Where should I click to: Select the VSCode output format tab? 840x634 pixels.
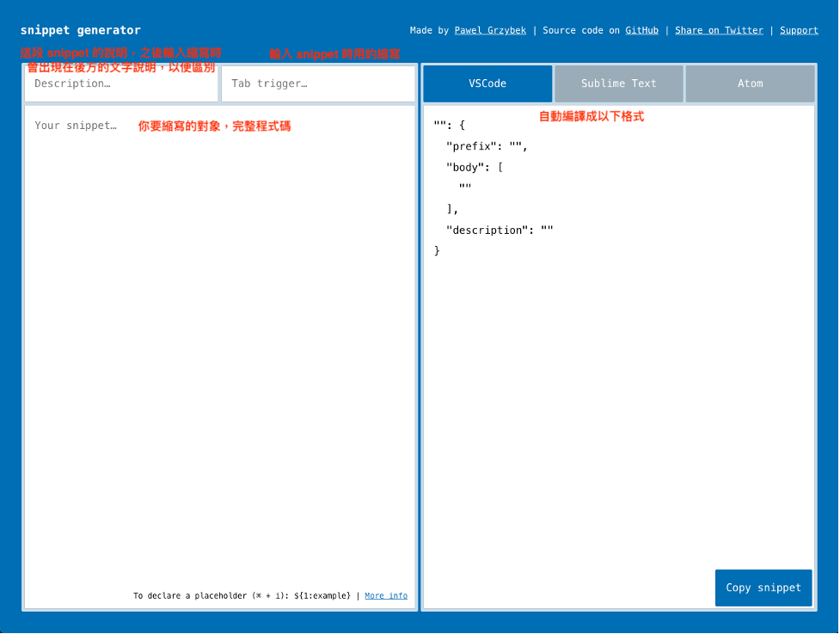(x=487, y=83)
